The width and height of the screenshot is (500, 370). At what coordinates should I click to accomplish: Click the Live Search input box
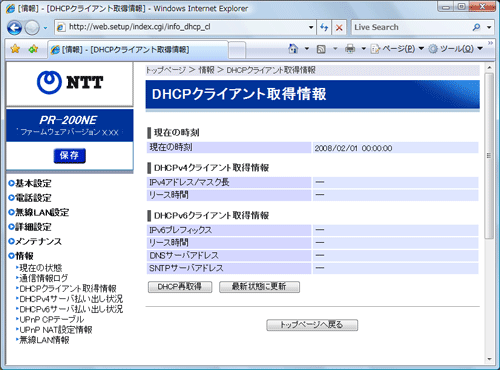(410, 27)
